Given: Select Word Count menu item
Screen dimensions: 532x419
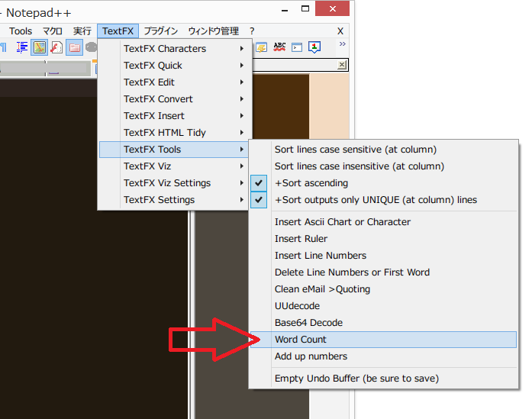Looking at the screenshot, I should [383, 340].
